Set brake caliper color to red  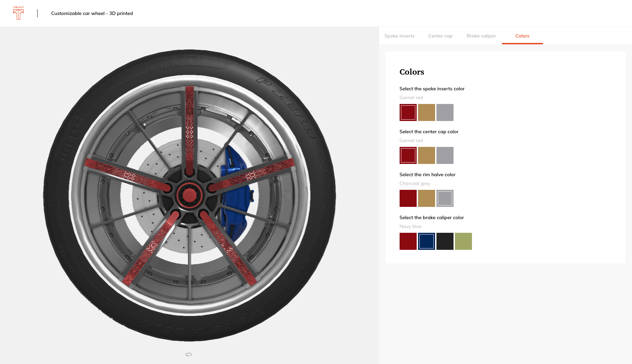point(408,241)
